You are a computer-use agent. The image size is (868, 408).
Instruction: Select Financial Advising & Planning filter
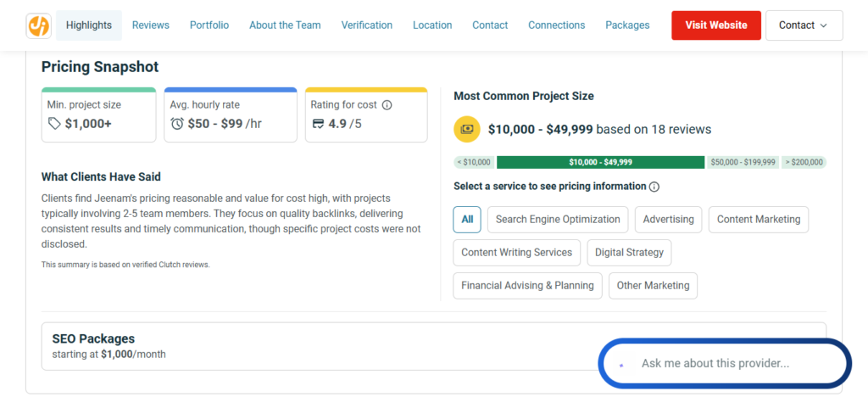527,286
